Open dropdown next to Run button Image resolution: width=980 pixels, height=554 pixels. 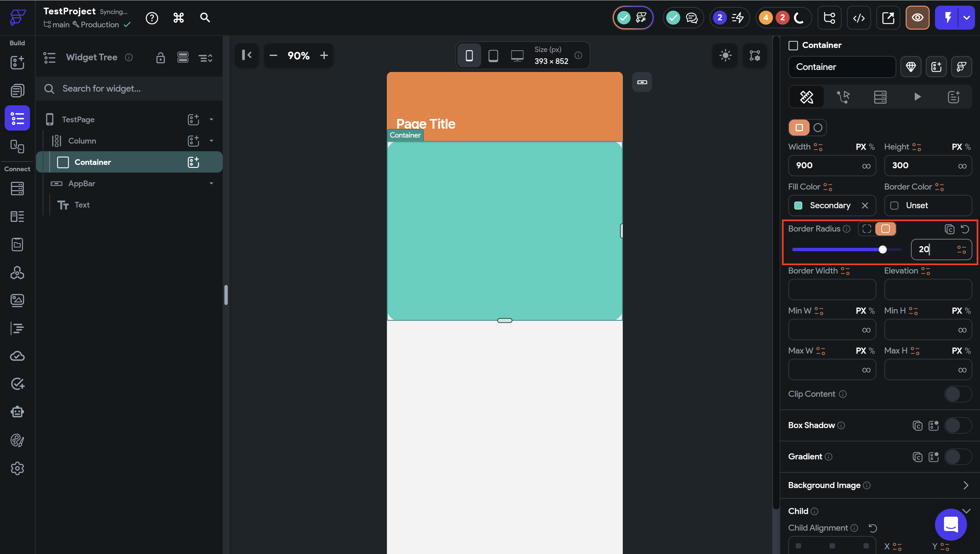point(966,18)
